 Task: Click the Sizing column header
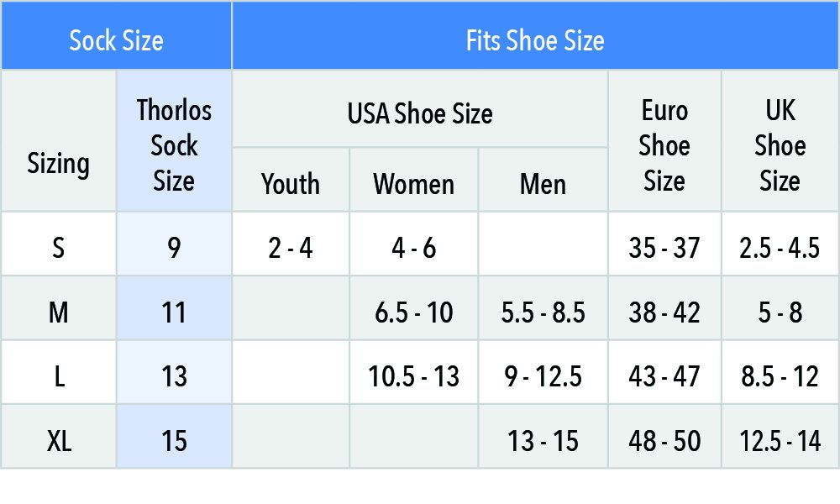pyautogui.click(x=59, y=141)
